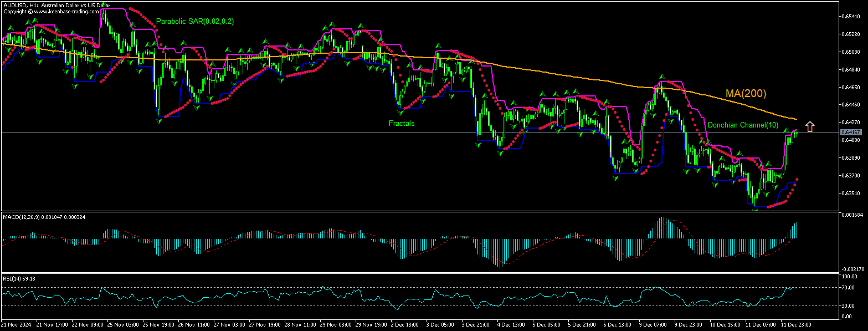Screen dimensions: 868x331
Task: Select the MA(200) orange label
Action: (746, 94)
